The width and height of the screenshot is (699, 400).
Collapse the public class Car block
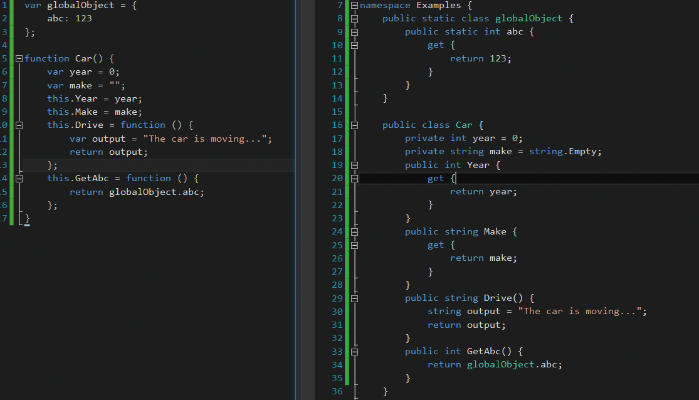[354, 125]
